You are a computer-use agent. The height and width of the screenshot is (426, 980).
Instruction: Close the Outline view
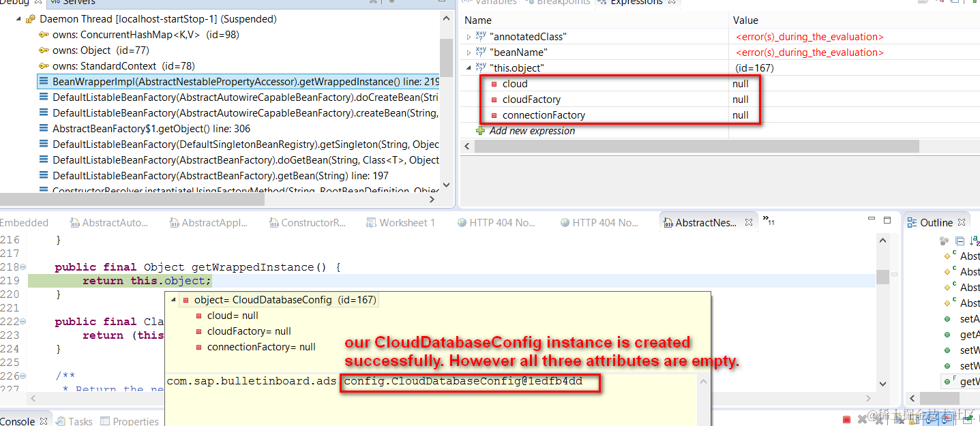pyautogui.click(x=962, y=222)
